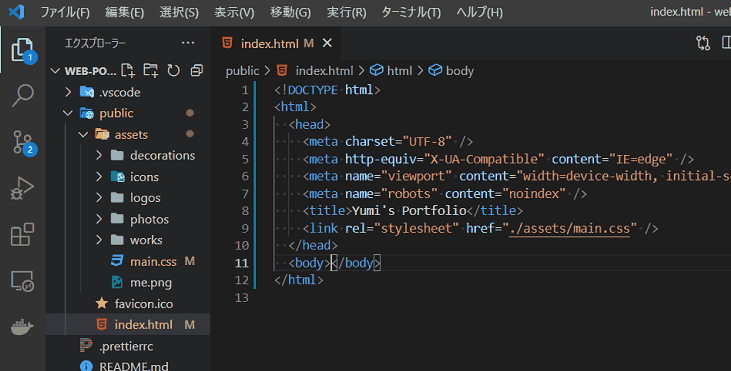Open the 移動(G) menu
731x371 pixels.
coord(290,12)
